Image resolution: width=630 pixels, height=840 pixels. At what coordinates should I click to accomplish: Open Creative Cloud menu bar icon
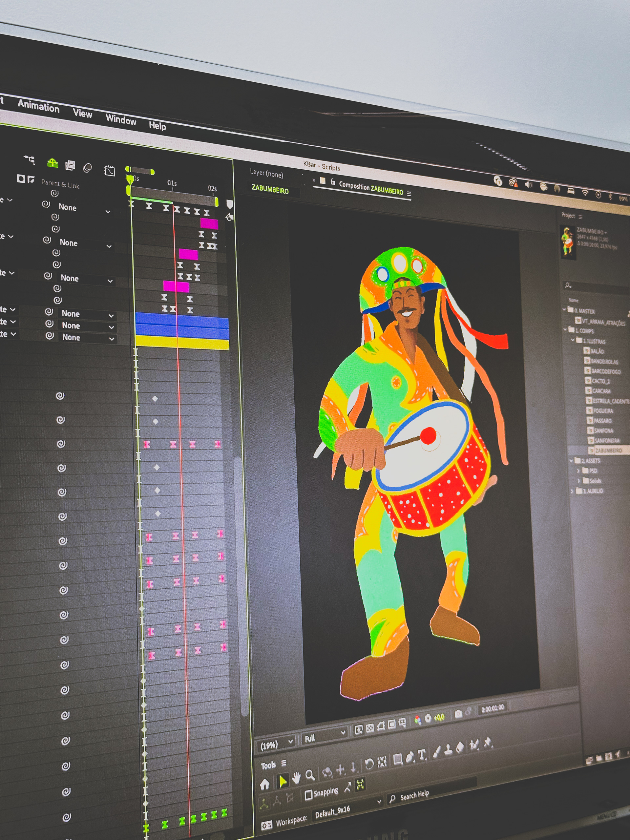tap(513, 183)
